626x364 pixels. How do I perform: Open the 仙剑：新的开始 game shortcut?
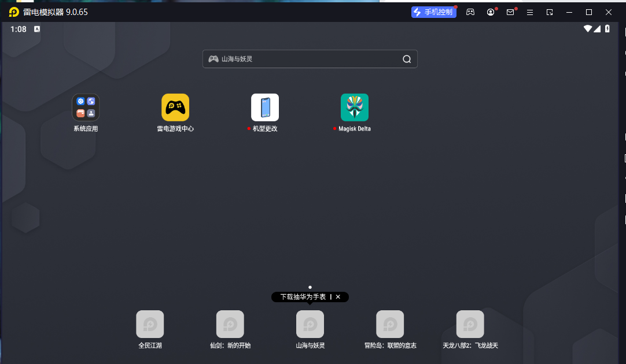point(230,324)
